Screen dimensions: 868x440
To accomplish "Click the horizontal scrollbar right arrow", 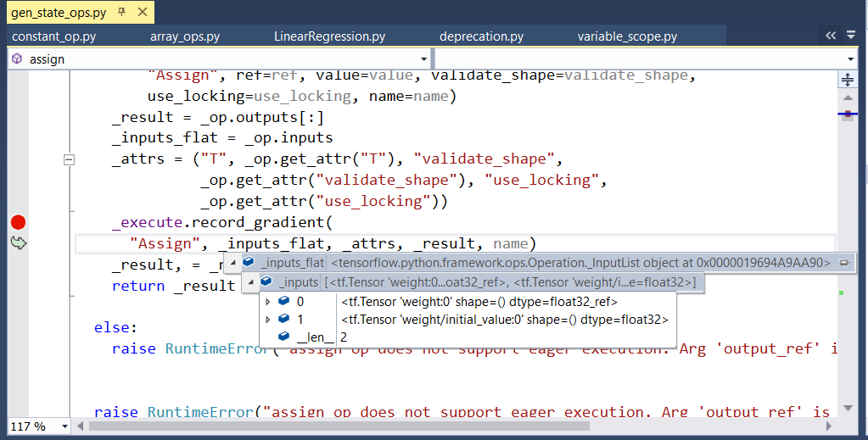I will (x=829, y=426).
